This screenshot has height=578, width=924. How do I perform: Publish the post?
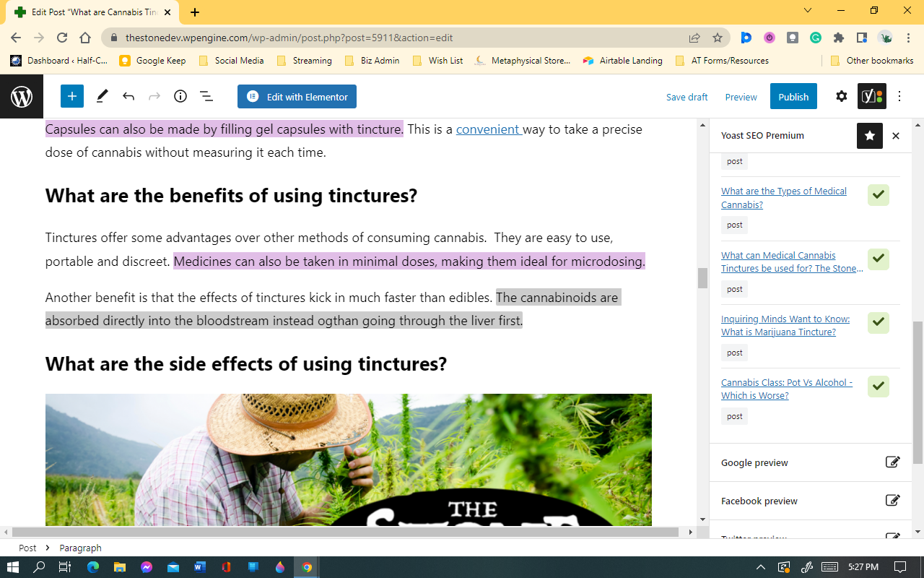pos(793,97)
